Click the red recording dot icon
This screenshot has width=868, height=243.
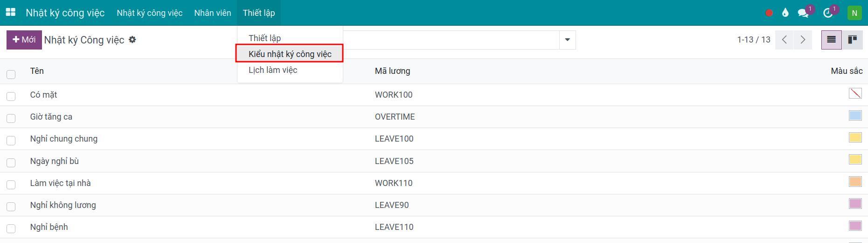coord(769,13)
